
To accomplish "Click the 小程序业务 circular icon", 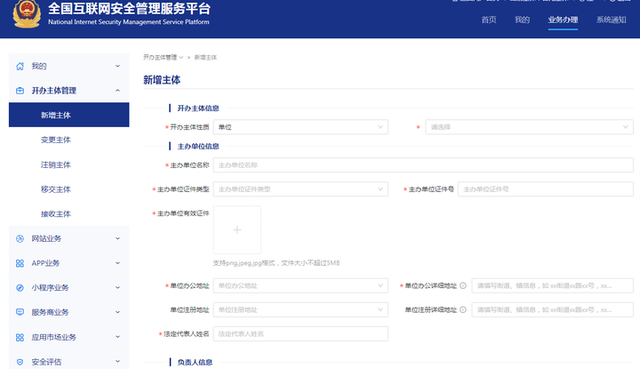I will click(20, 288).
